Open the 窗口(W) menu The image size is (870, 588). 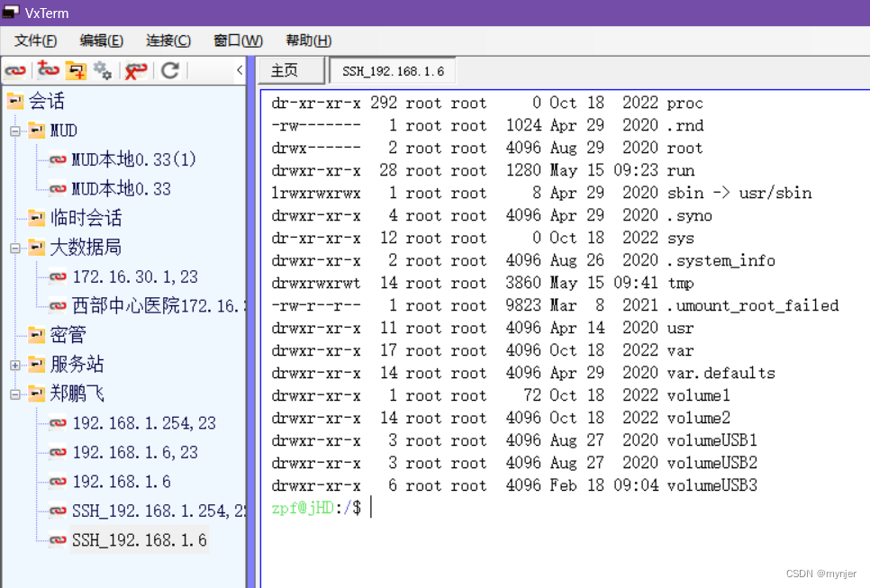[x=238, y=41]
